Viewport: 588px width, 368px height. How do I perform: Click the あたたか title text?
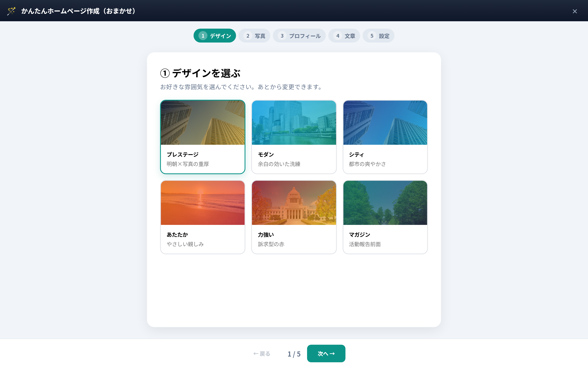(177, 235)
